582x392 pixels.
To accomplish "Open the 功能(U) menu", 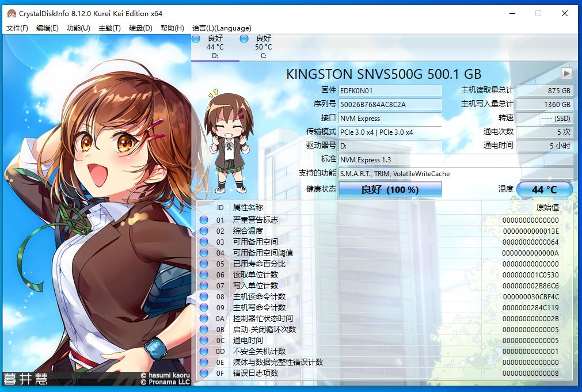I will (x=78, y=28).
